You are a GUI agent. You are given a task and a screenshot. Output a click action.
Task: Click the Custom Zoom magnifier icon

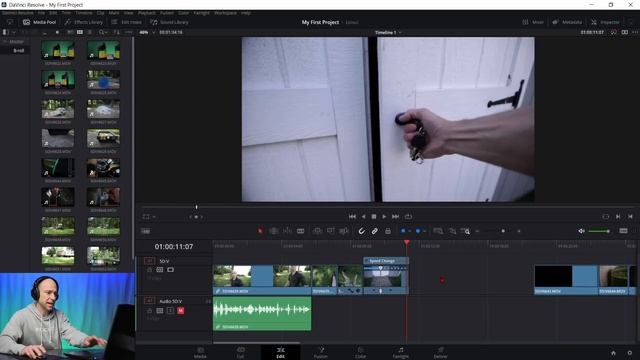pos(465,231)
